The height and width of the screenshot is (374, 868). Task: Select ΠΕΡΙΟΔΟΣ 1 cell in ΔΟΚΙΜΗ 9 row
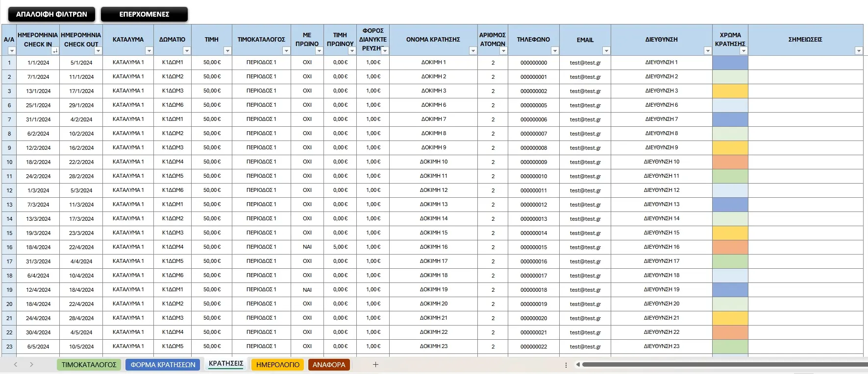(261, 148)
